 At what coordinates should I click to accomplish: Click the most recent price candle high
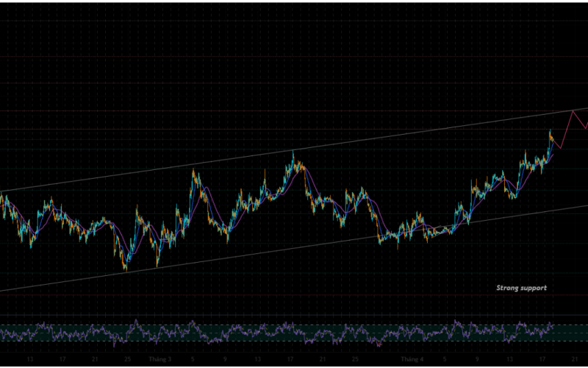pos(551,130)
